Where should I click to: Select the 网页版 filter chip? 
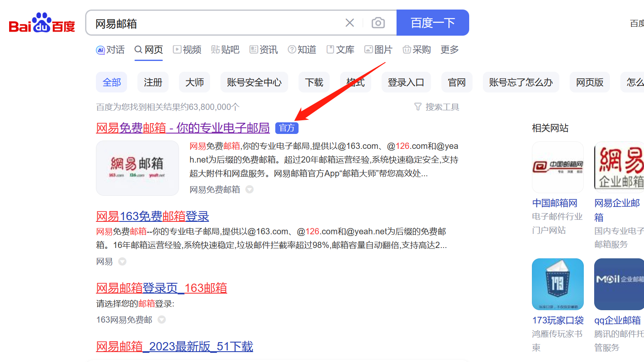[x=590, y=82]
